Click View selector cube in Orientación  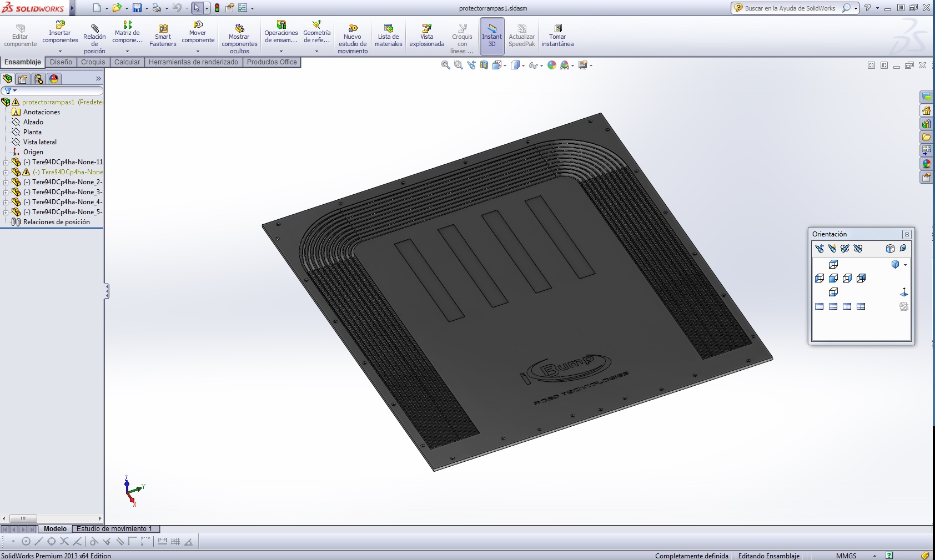point(890,249)
